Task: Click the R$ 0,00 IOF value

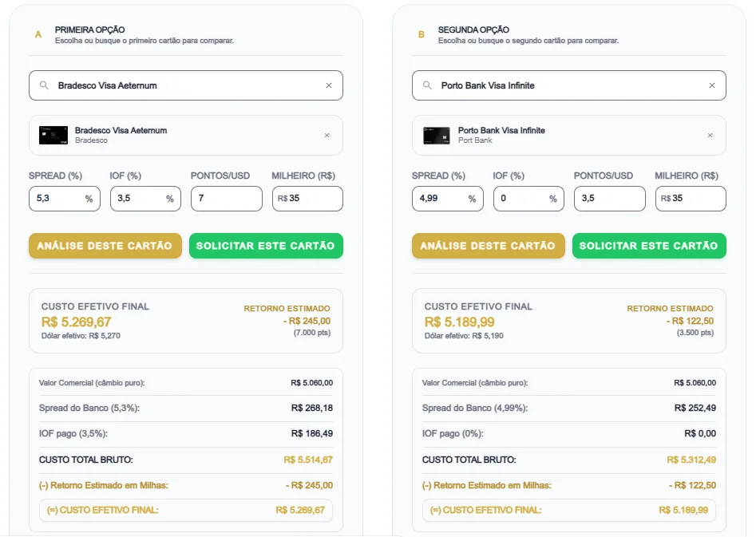Action: coord(700,433)
